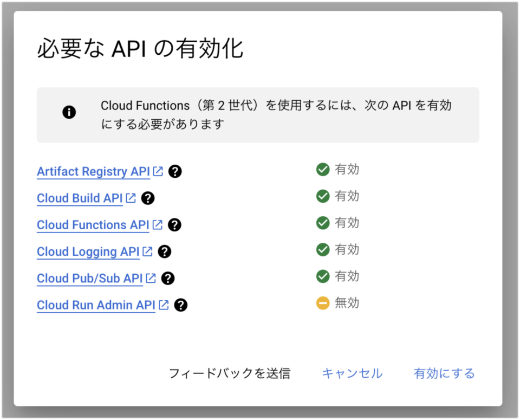Image resolution: width=520 pixels, height=420 pixels.
Task: Open the Cloud Logging API link
Action: [88, 252]
